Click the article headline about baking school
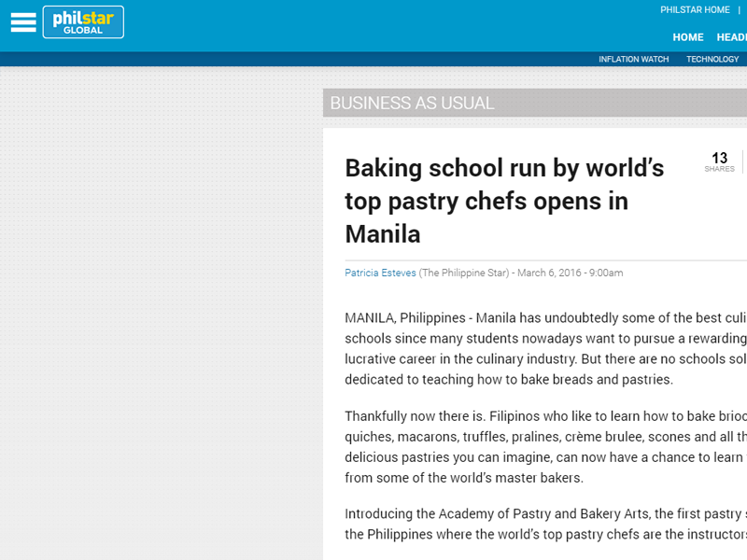Image resolution: width=747 pixels, height=560 pixels. [504, 201]
